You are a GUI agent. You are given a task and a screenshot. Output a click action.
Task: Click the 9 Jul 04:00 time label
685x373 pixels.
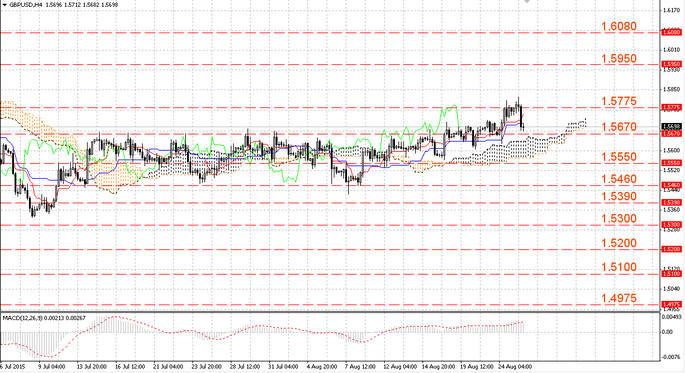point(52,366)
